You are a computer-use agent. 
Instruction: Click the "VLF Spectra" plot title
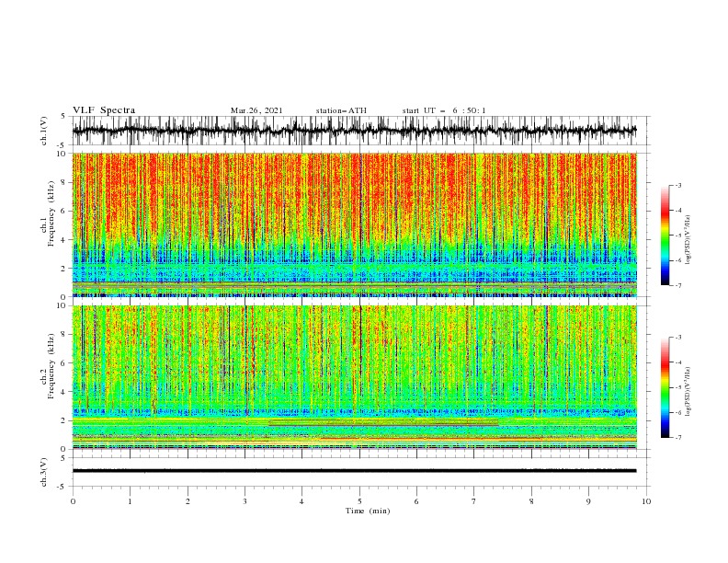104,110
